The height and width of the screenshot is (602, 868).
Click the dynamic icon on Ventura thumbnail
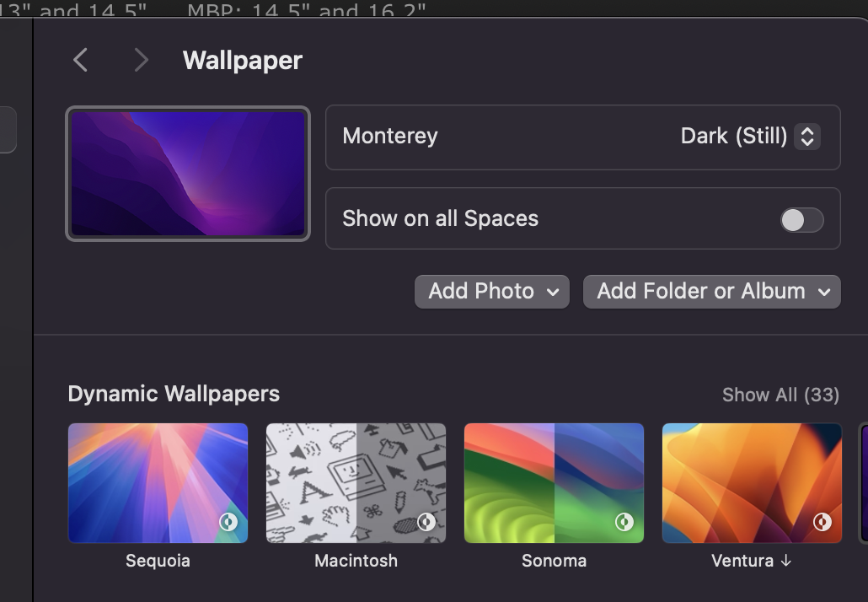coord(822,522)
